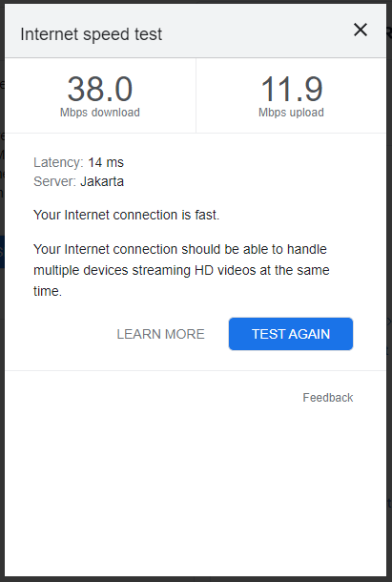This screenshot has height=582, width=392.
Task: Click the TEST AGAIN button
Action: click(x=291, y=334)
